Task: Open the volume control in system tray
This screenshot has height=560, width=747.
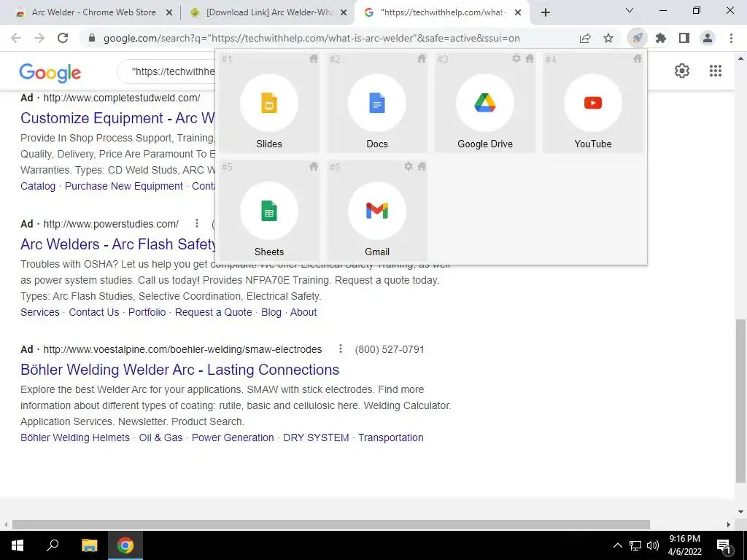Action: (x=653, y=545)
